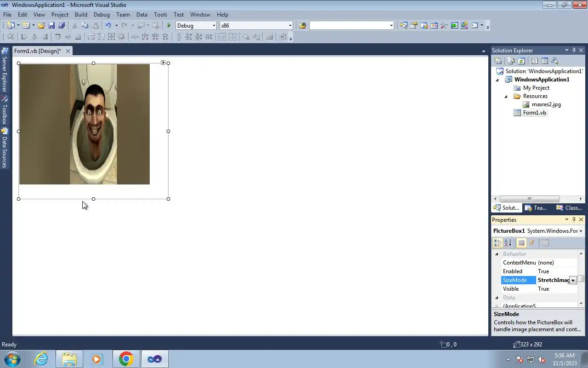588x368 pixels.
Task: Click the Undo arrow icon
Action: (x=108, y=25)
